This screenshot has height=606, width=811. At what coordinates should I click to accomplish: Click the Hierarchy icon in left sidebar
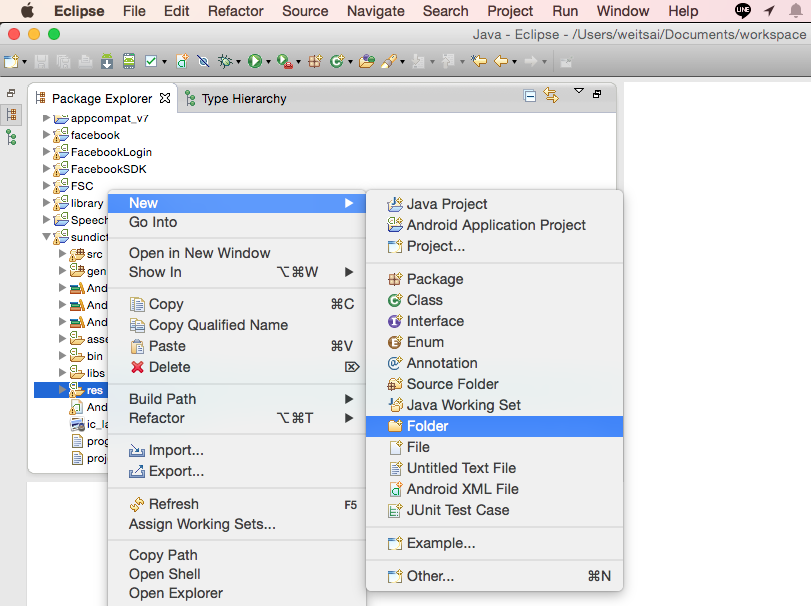pos(11,137)
